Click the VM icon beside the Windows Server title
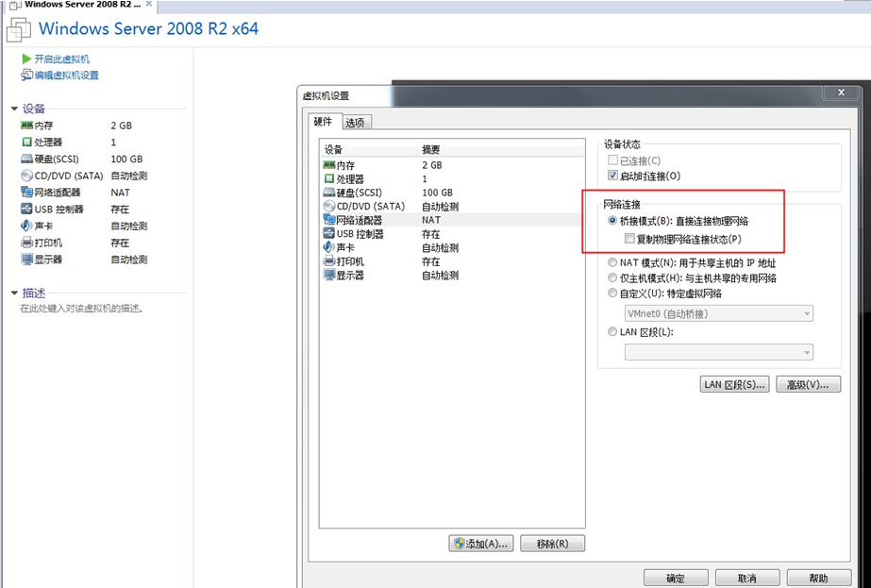The image size is (871, 588). tap(19, 29)
